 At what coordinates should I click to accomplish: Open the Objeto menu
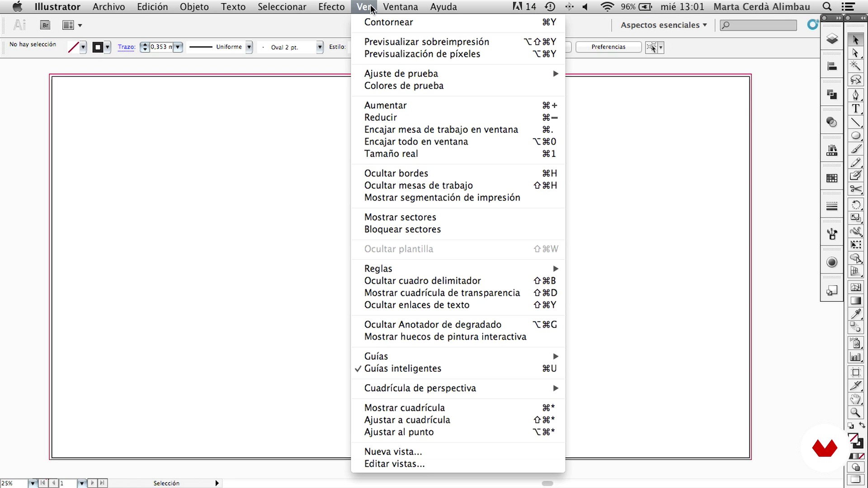pyautogui.click(x=194, y=7)
